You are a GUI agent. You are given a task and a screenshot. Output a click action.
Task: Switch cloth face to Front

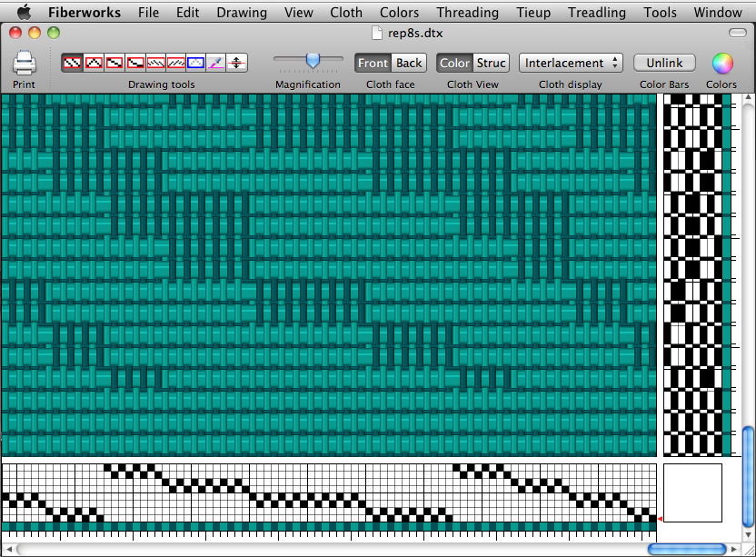[x=373, y=63]
